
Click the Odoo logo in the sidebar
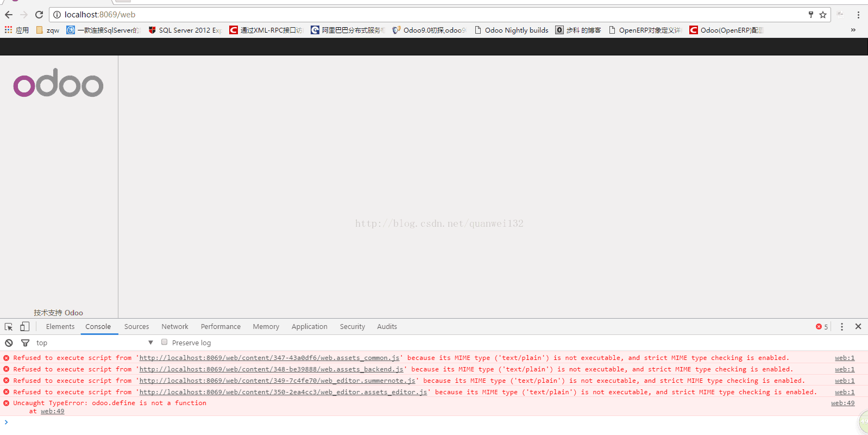[x=58, y=83]
